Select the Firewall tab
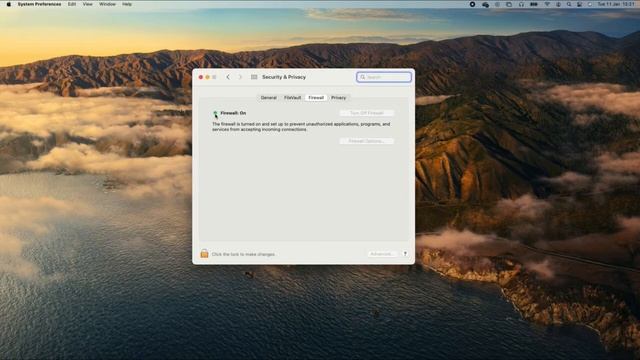 tap(316, 98)
